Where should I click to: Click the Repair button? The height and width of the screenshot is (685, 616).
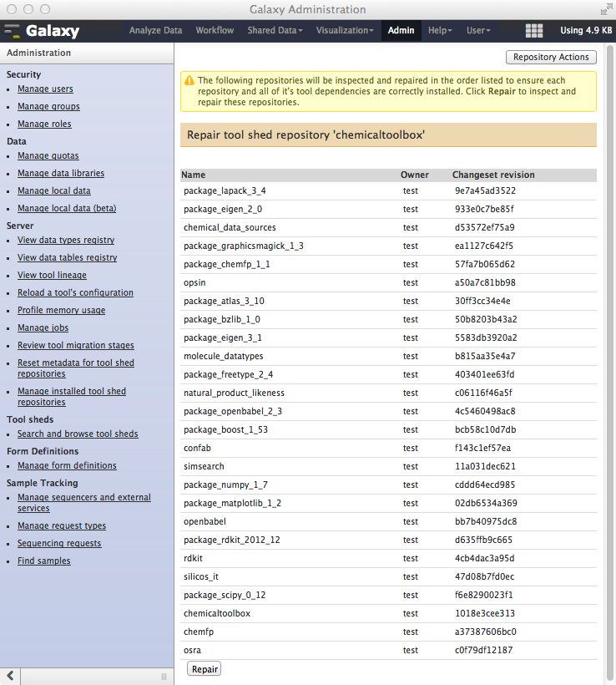pyautogui.click(x=204, y=669)
